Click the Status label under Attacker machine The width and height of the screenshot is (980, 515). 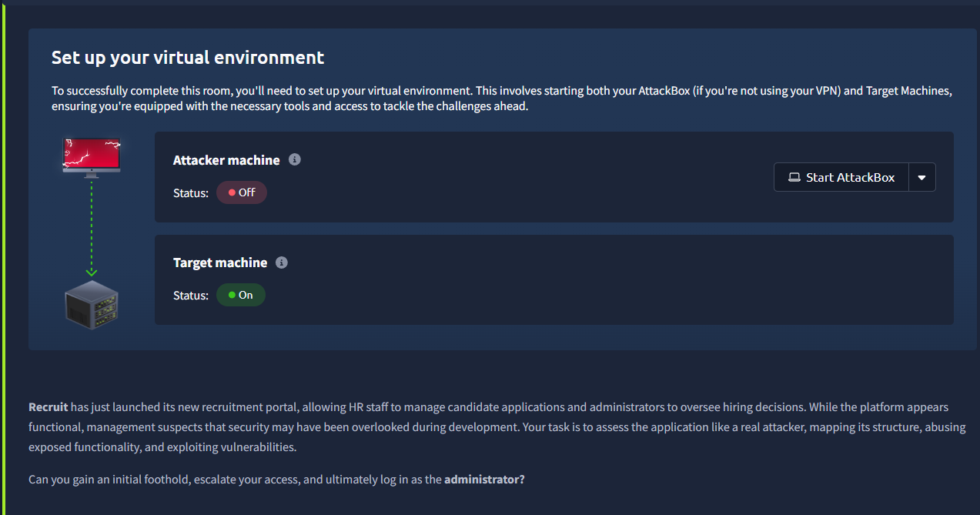coord(191,192)
